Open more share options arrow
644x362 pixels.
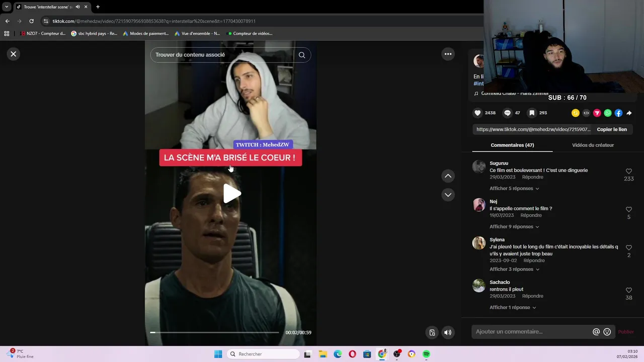point(629,113)
